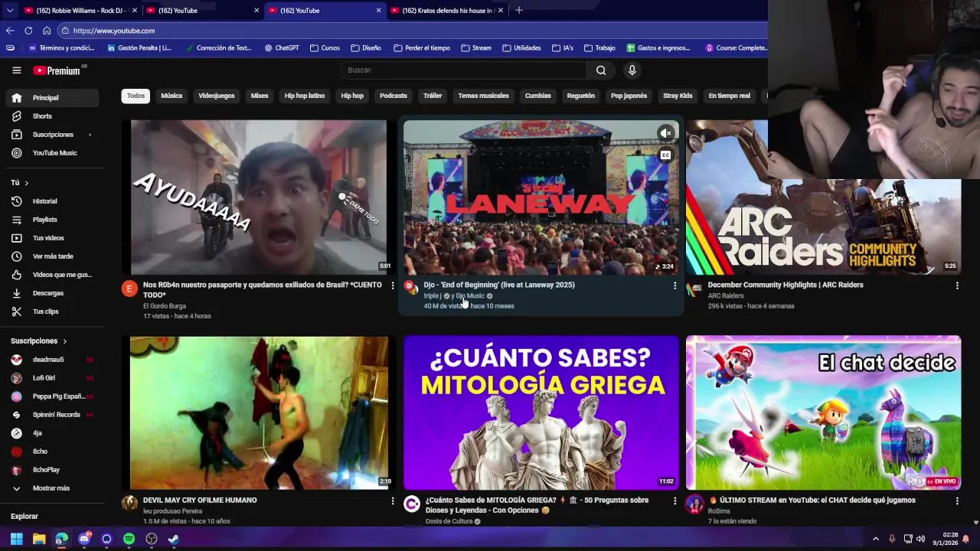Click the browser address bar

point(413,31)
